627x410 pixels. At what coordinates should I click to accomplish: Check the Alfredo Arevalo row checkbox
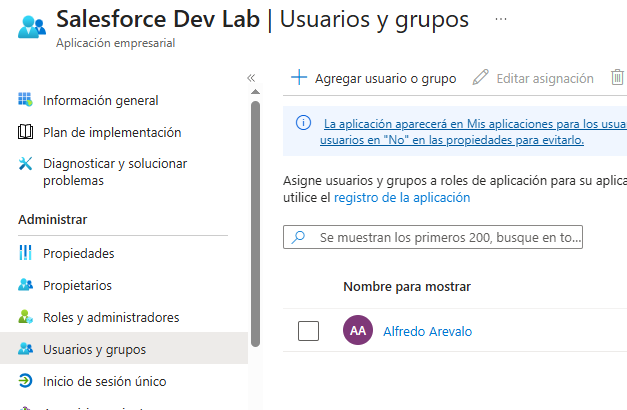(x=308, y=331)
